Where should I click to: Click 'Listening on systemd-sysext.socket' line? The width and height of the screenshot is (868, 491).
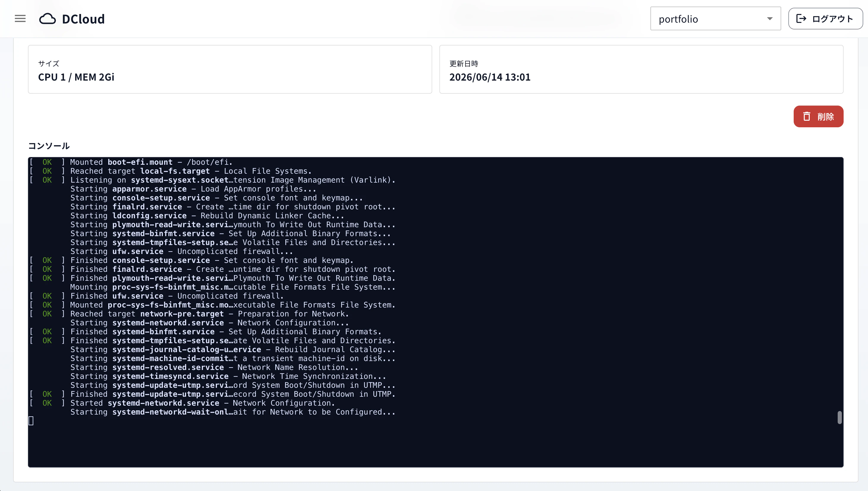[x=213, y=180]
